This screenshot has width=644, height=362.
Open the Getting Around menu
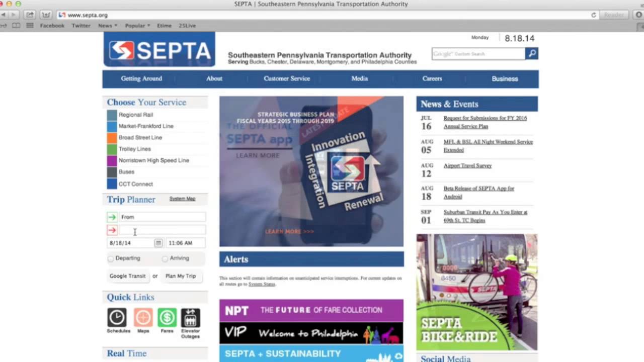click(141, 78)
